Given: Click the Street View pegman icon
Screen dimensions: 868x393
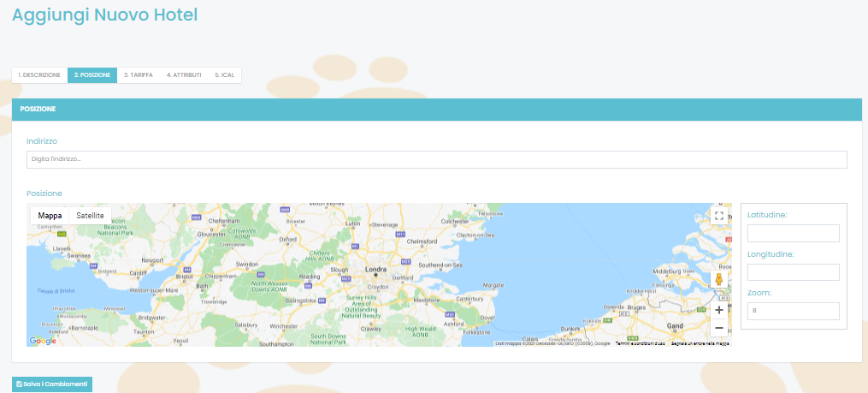Looking at the screenshot, I should pos(719,279).
